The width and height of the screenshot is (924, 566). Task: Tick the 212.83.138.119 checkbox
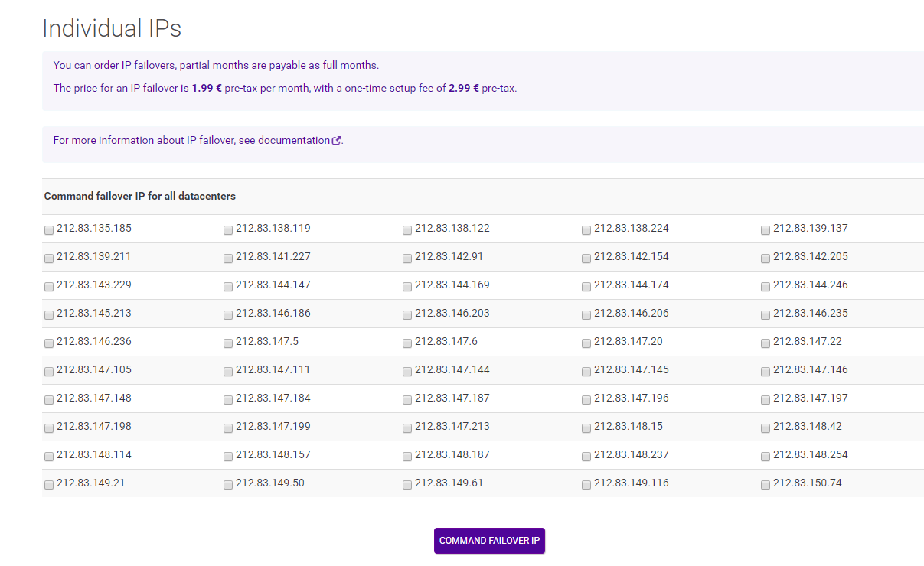[228, 229]
